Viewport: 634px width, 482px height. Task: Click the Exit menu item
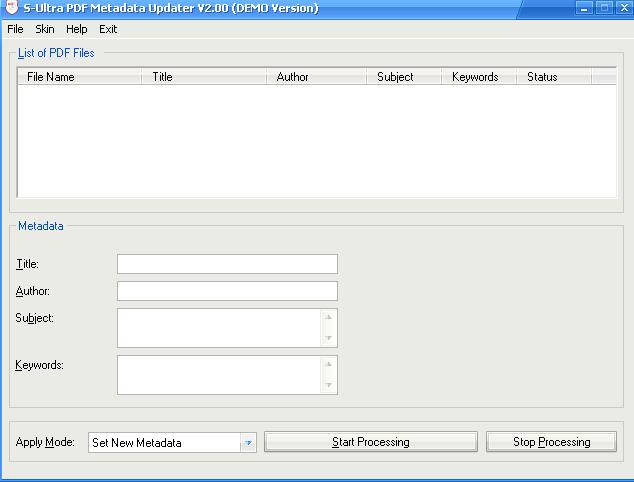tap(108, 29)
